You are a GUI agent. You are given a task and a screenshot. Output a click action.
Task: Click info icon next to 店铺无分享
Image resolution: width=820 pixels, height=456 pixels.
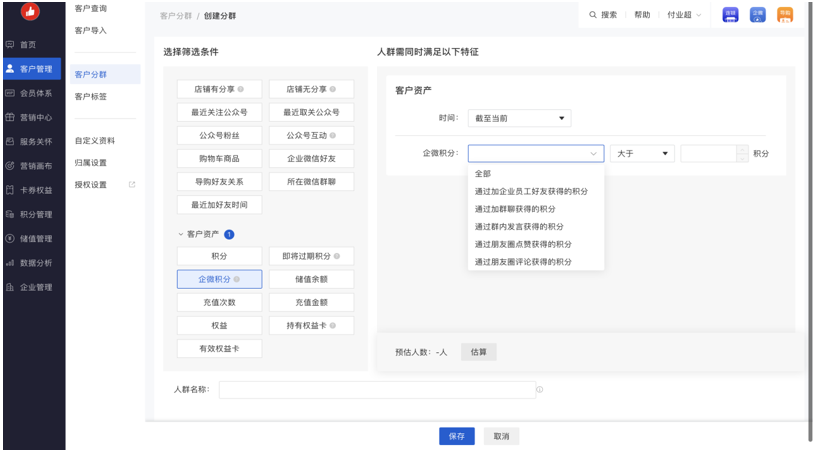tap(333, 89)
